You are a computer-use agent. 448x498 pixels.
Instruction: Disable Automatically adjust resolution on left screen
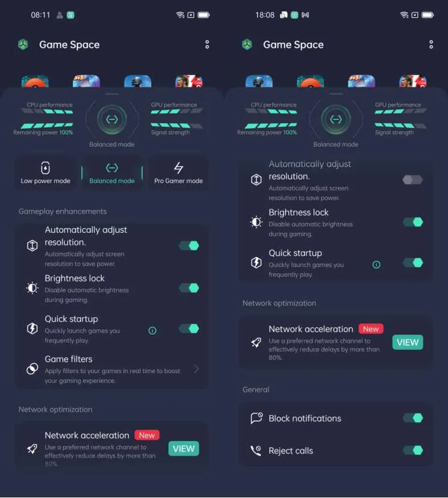[x=189, y=245]
